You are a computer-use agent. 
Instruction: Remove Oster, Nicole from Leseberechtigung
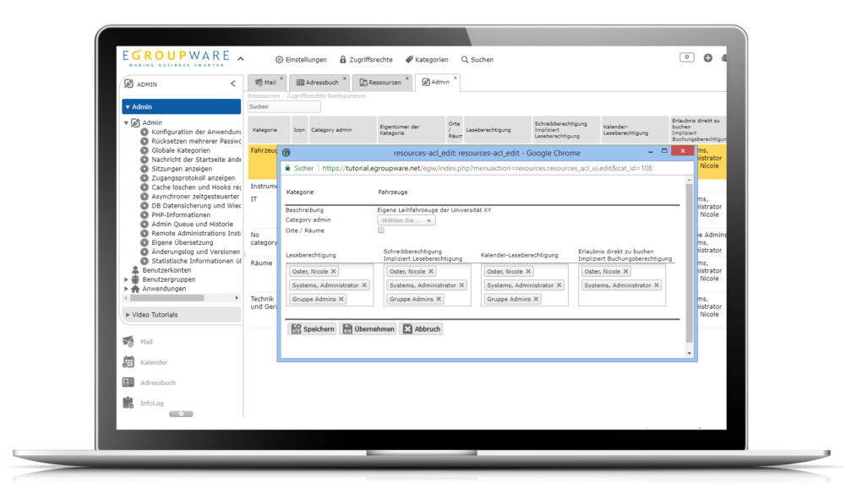coord(334,272)
